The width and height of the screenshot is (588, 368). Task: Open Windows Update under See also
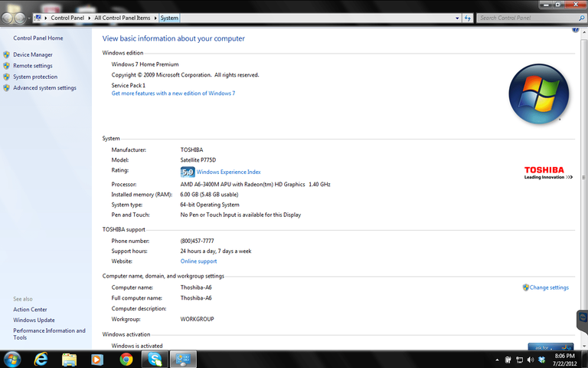(34, 320)
